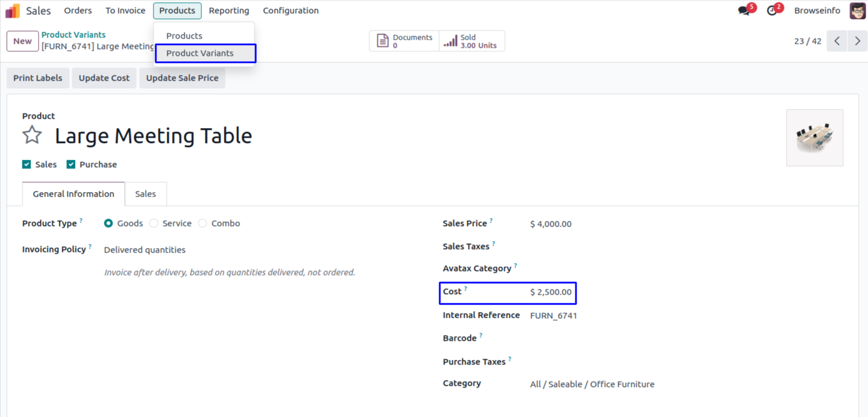The height and width of the screenshot is (417, 868).
Task: Open the Documents smart button
Action: point(404,41)
